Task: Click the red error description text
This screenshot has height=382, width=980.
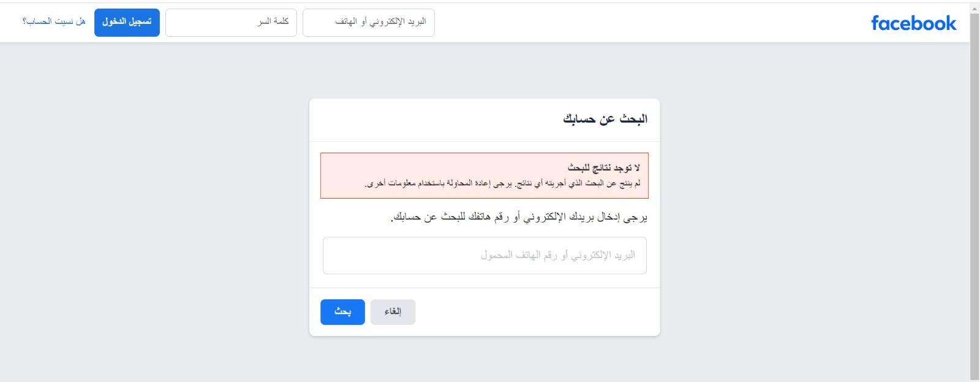Action: [503, 183]
